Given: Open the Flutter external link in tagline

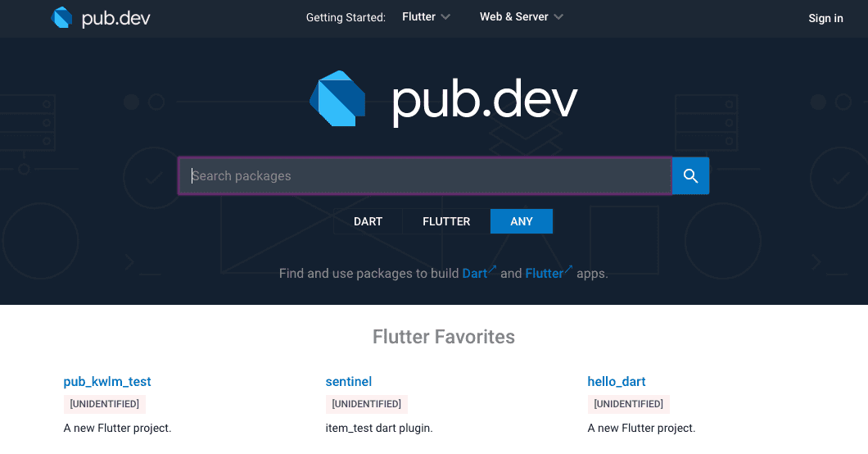Looking at the screenshot, I should pyautogui.click(x=549, y=273).
